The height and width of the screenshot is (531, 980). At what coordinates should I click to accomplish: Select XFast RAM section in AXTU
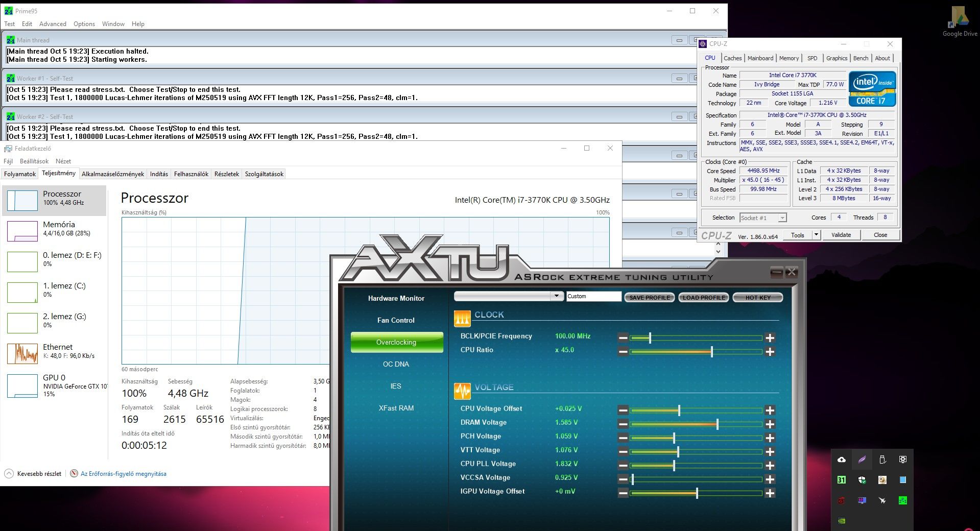click(x=396, y=408)
